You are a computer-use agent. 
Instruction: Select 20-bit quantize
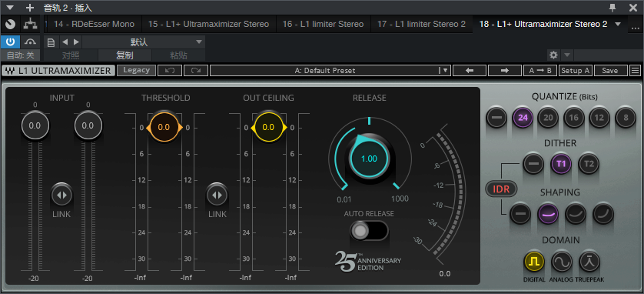tap(548, 118)
